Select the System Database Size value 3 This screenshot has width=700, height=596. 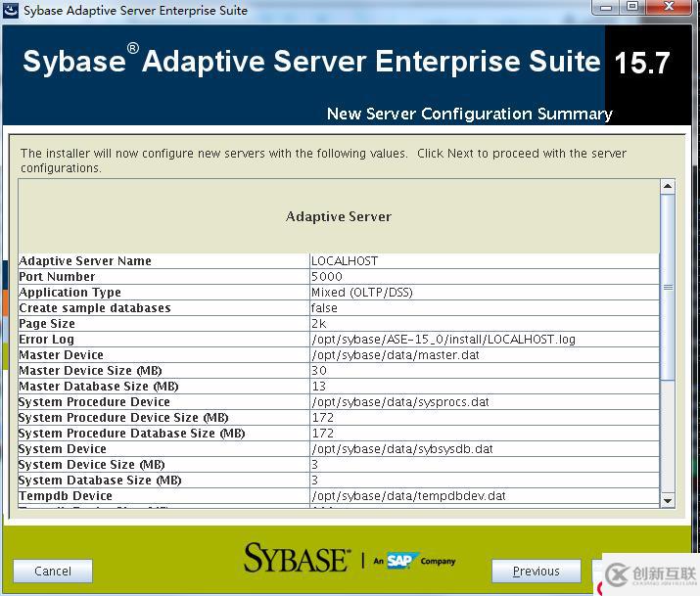(x=314, y=480)
